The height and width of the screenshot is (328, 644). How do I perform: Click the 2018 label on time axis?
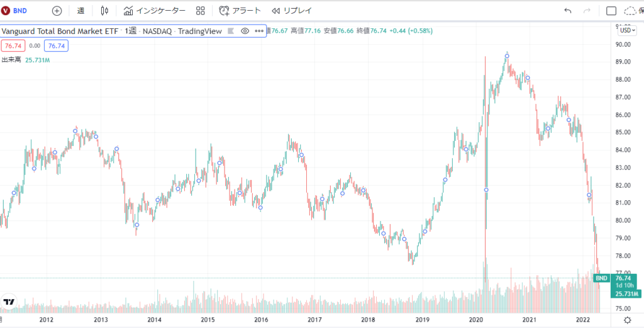369,320
